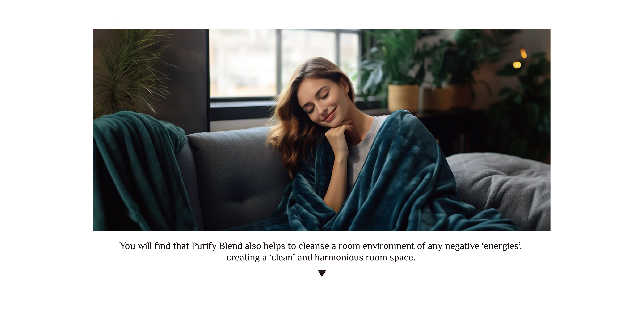Select the words "Purify Blend" in caption

(x=217, y=246)
